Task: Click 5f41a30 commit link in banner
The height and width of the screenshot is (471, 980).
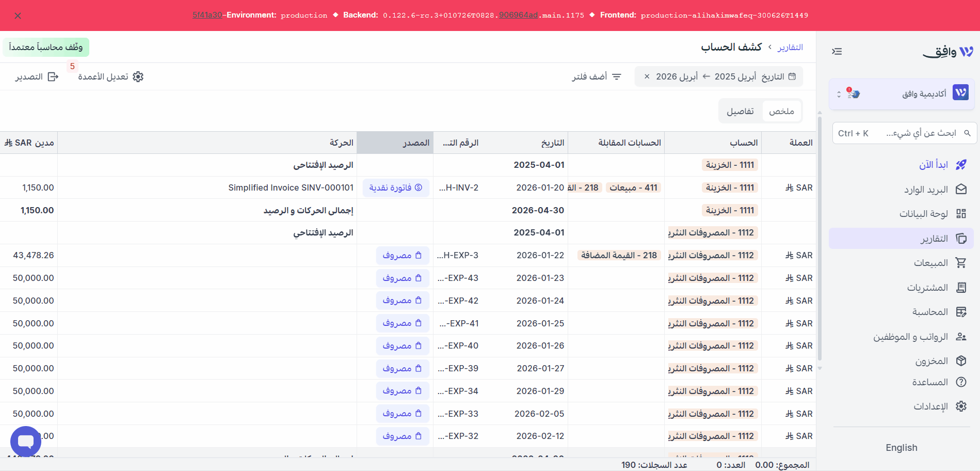Action: (x=207, y=15)
